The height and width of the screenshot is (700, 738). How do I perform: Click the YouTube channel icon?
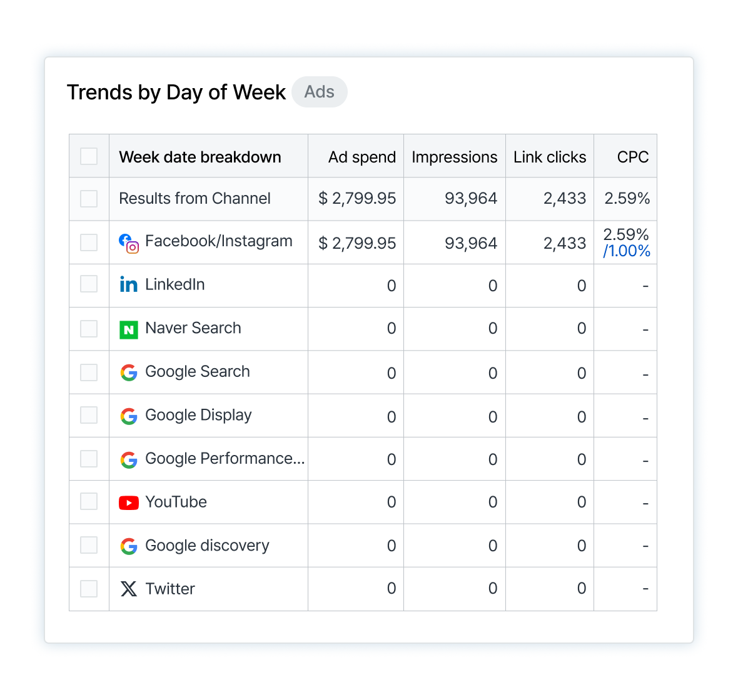click(128, 502)
